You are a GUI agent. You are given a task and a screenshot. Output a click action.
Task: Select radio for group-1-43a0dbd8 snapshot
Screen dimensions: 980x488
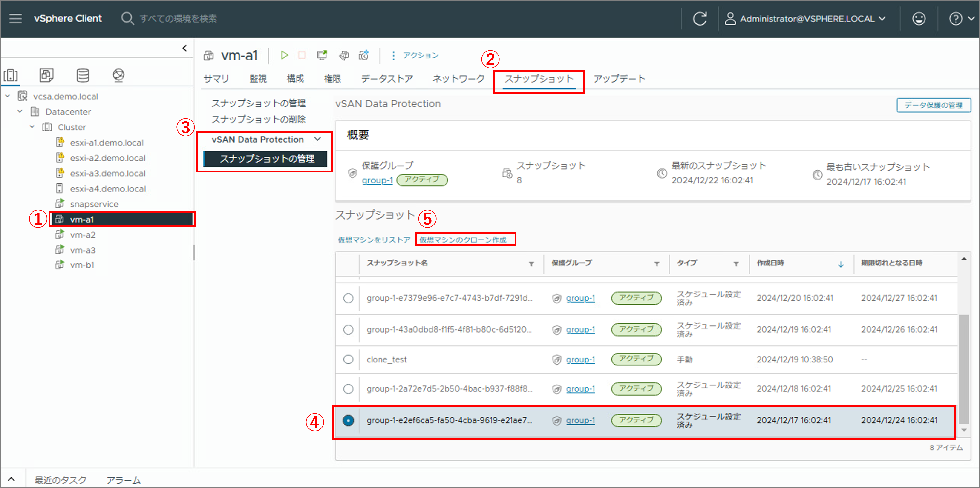coord(348,330)
